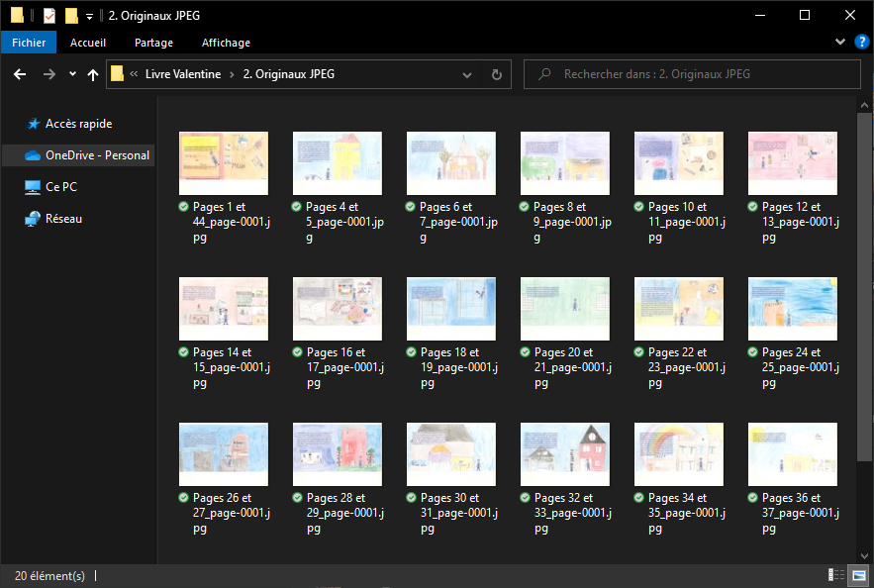Navigate to Livre Valentine in breadcrumb
Image resolution: width=874 pixels, height=588 pixels.
coord(183,74)
